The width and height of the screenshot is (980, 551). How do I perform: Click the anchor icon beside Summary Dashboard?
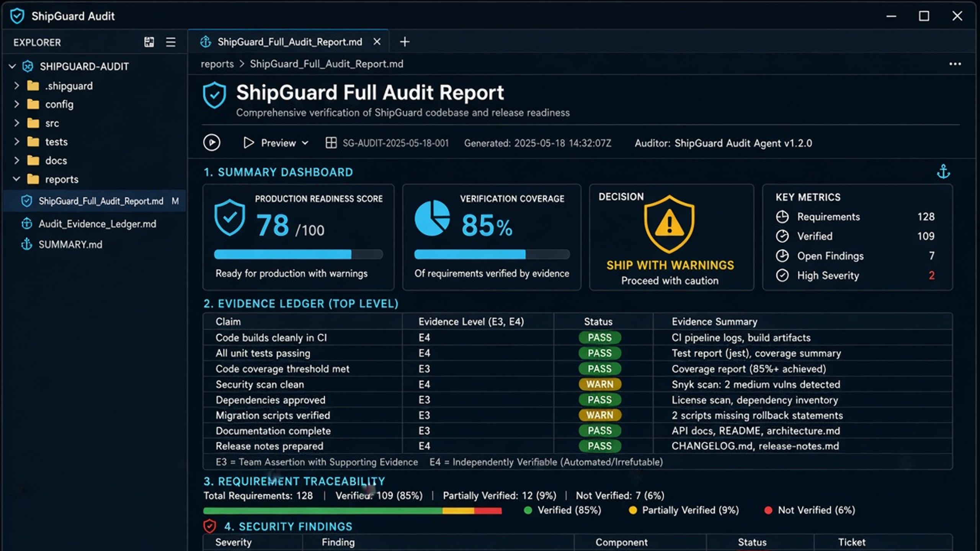click(x=943, y=171)
